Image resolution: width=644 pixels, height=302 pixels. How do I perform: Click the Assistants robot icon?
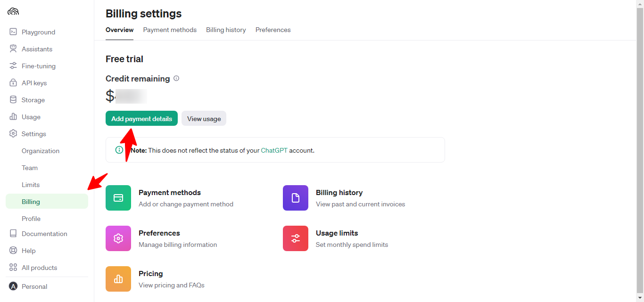point(13,49)
